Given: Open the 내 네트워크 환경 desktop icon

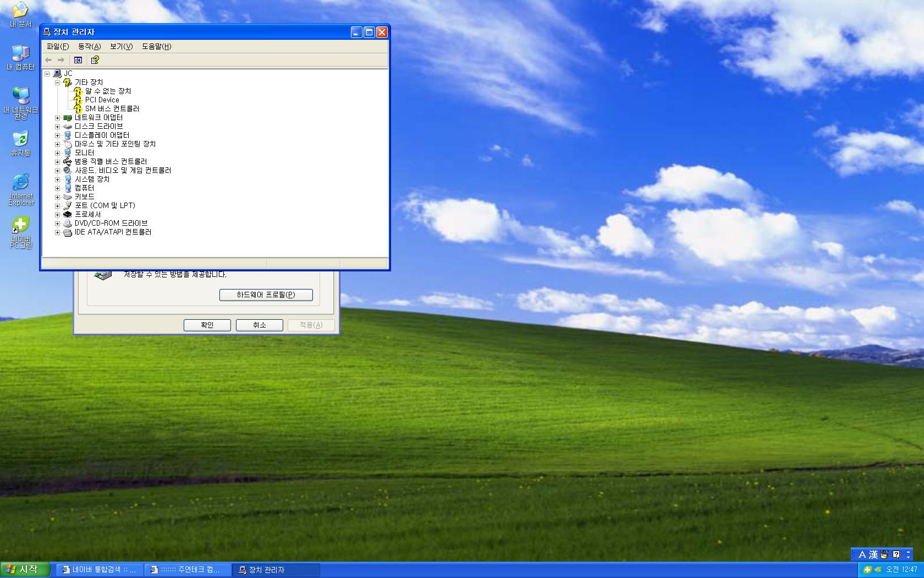Looking at the screenshot, I should point(20,103).
